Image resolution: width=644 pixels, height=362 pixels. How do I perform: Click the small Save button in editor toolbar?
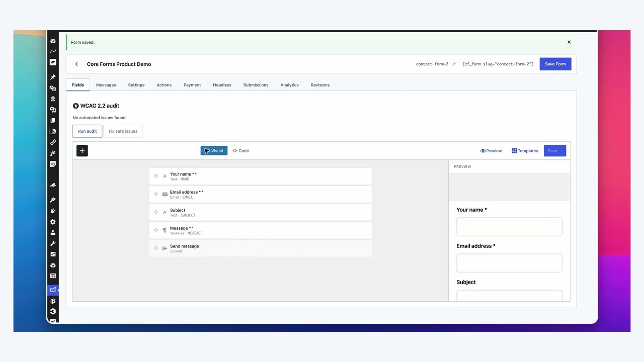[555, 151]
